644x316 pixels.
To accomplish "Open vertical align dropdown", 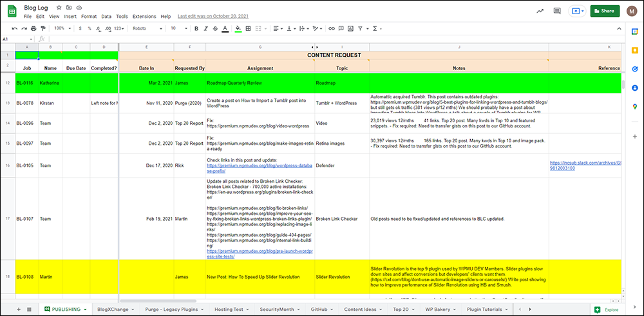I will [291, 29].
